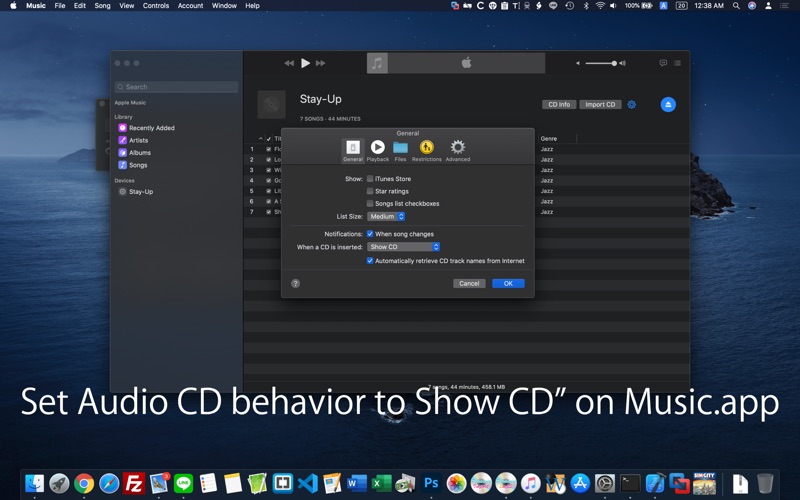This screenshot has width=800, height=500.
Task: Open FileZilla from the Dock
Action: [134, 483]
